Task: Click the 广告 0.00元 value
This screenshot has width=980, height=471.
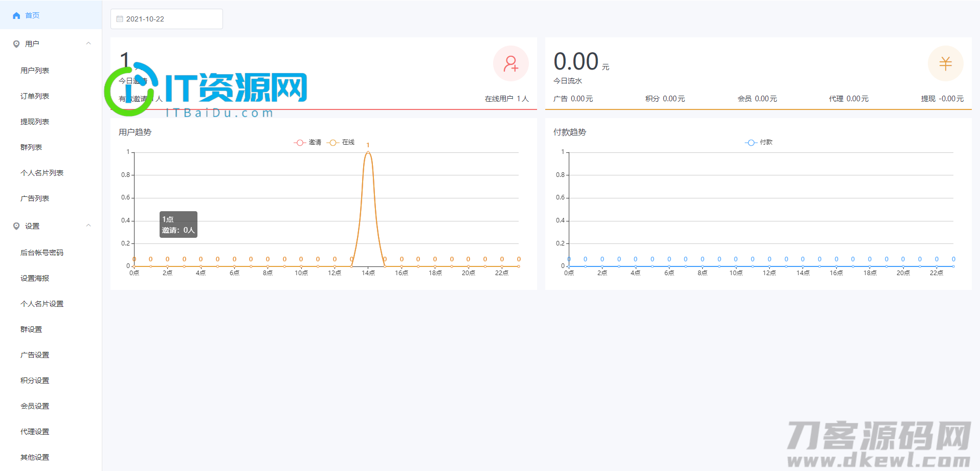Action: [573, 99]
